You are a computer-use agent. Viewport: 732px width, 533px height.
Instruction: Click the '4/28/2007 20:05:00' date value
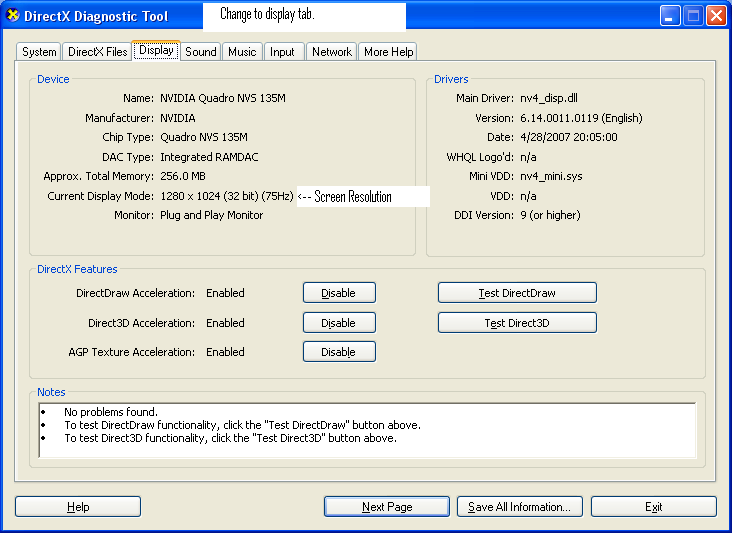coord(569,137)
